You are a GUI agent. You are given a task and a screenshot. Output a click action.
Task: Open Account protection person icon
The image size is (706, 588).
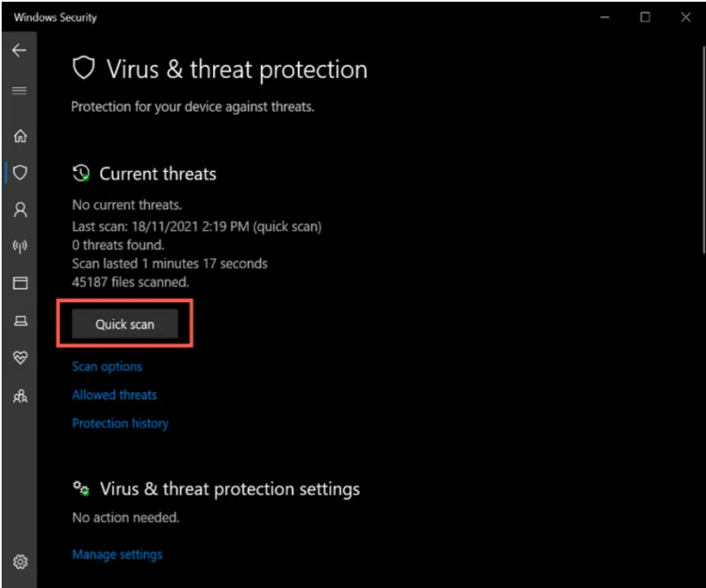coord(21,209)
